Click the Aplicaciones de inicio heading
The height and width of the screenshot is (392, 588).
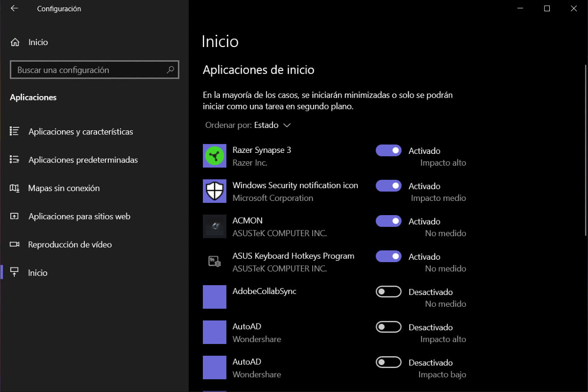[259, 70]
